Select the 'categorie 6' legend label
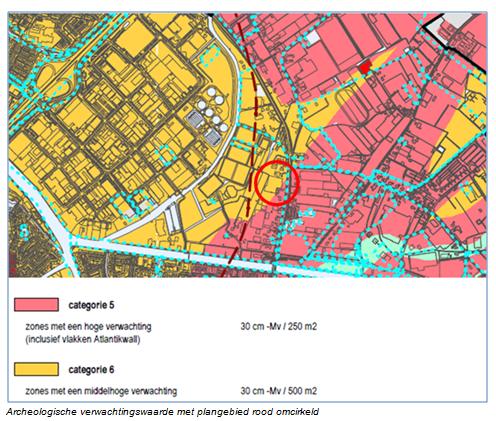The height and width of the screenshot is (421, 496). [91, 370]
